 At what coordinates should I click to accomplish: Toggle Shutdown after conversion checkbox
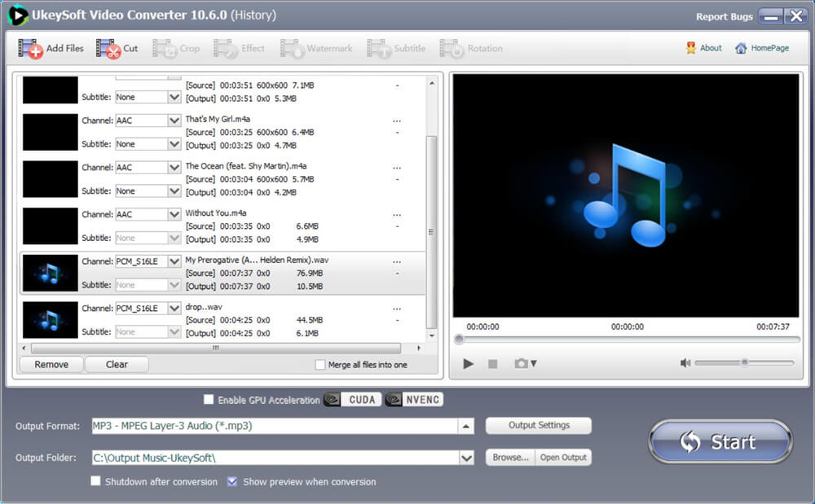tap(96, 482)
